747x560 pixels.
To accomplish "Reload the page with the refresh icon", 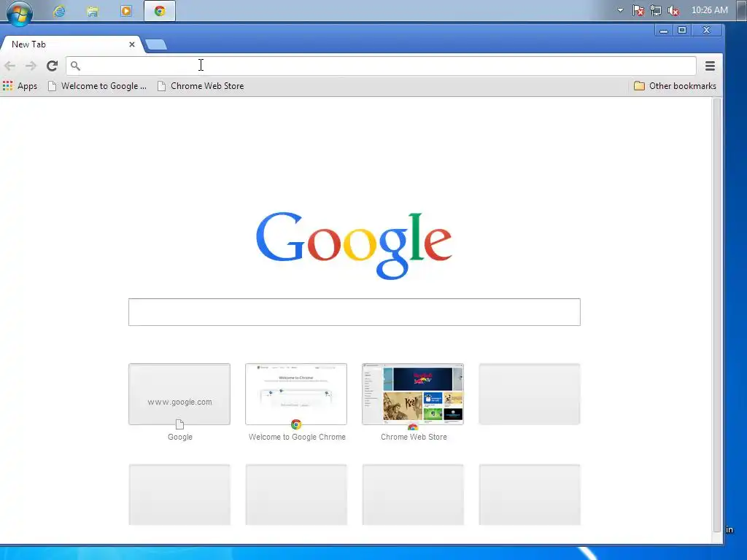I will [x=52, y=66].
